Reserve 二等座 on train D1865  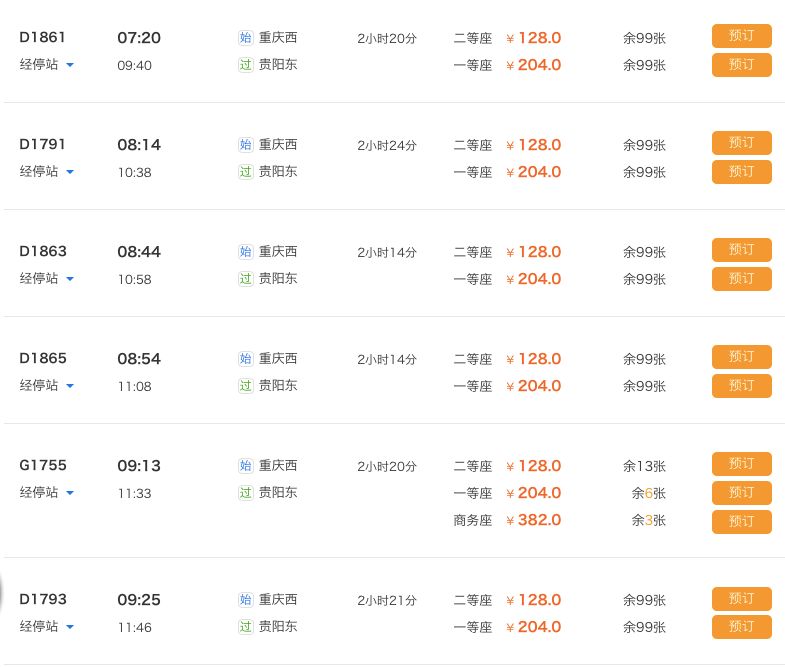point(741,357)
